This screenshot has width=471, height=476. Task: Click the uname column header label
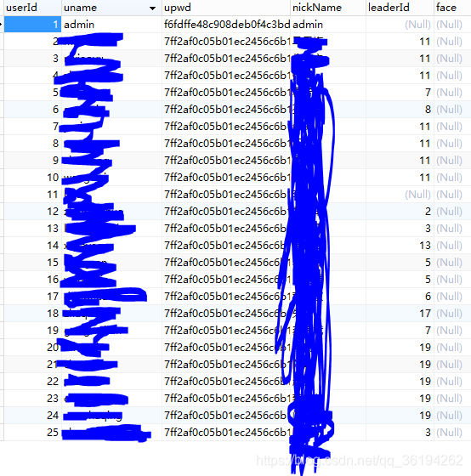pyautogui.click(x=80, y=8)
